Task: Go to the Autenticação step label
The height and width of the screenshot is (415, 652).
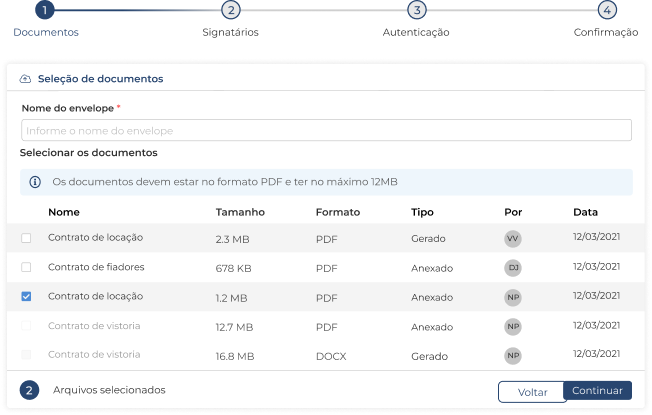Action: pos(416,32)
